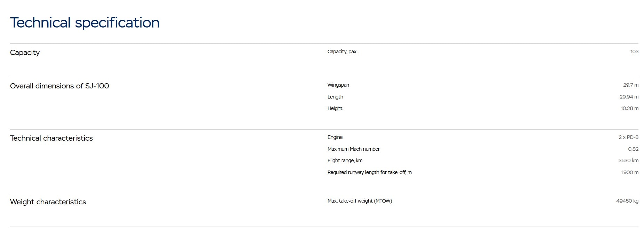Click the Maximum Mach number label
644x228 pixels.
click(353, 149)
